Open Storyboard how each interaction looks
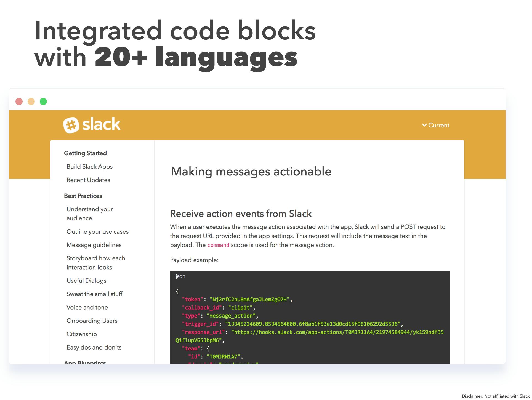Viewport: 532px width, 400px height. [96, 263]
